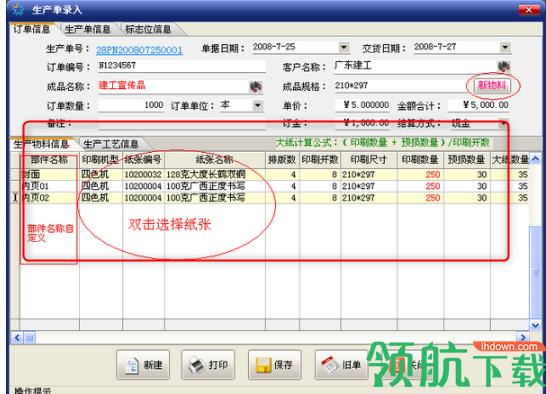Click the 备注 remarks field
This screenshot has height=394, width=546.
click(x=182, y=124)
